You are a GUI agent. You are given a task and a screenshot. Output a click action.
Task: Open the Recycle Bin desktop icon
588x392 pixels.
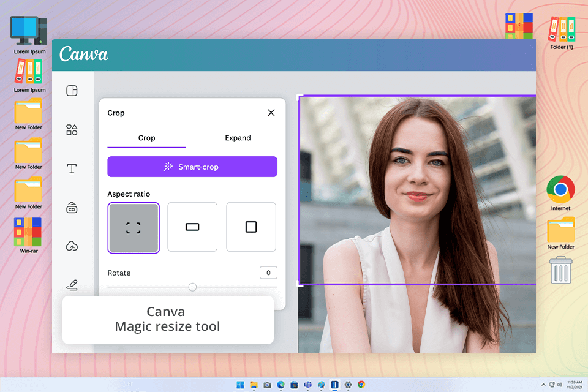click(561, 270)
